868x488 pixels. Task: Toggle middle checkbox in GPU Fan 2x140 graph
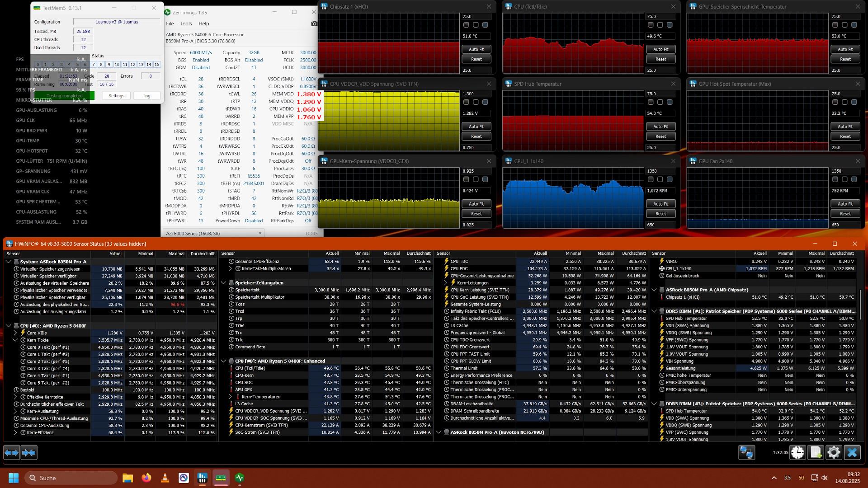pyautogui.click(x=844, y=179)
